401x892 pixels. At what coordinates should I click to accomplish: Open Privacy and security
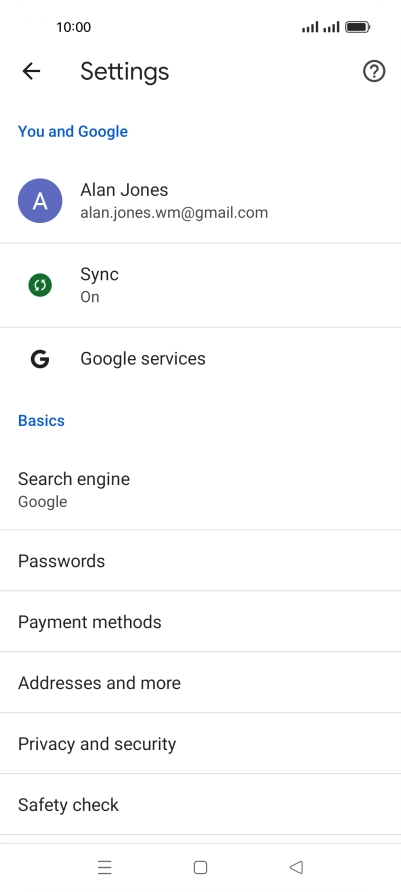200,744
